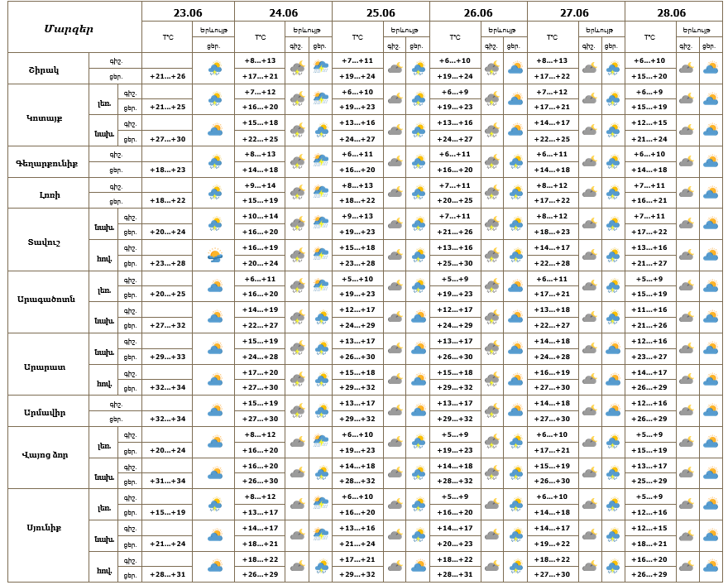Click the Արարատ հով. weather icon for 23.06
Image resolution: width=728 pixels, height=585 pixels.
[x=214, y=380]
